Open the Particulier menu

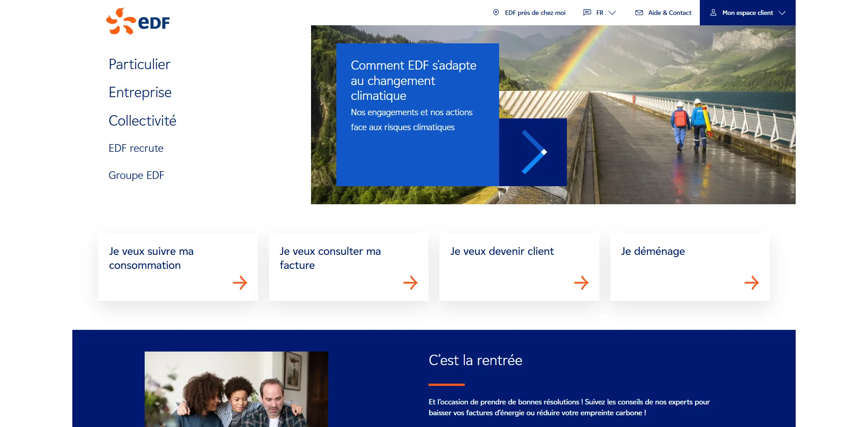[x=139, y=64]
